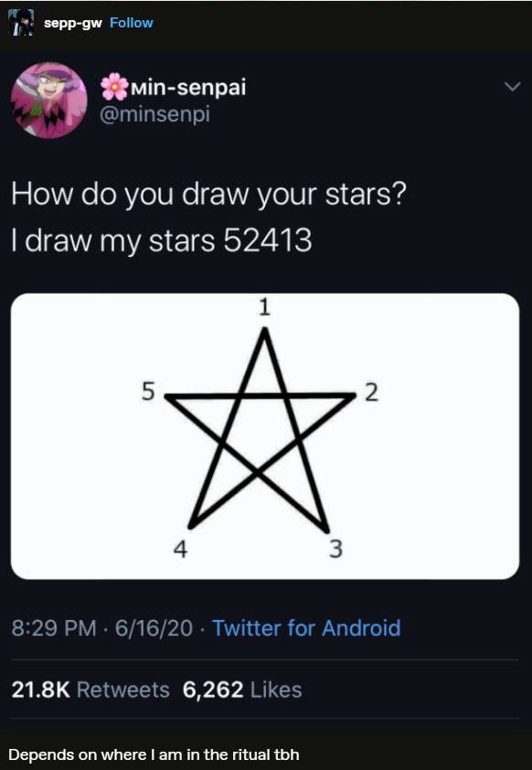This screenshot has width=532, height=770.
Task: Click the number 1 atop the star
Action: (263, 305)
